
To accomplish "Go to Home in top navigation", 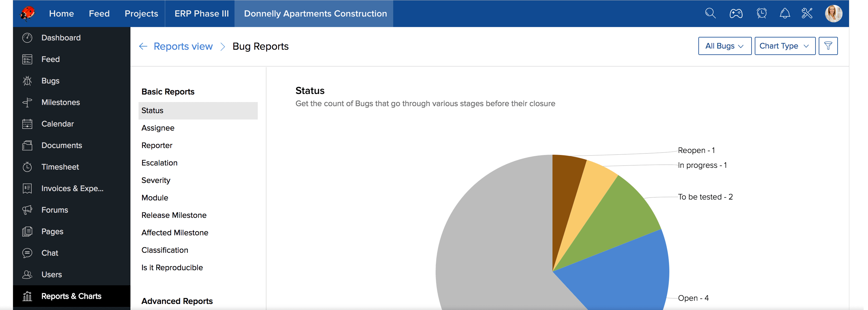I will tap(61, 14).
